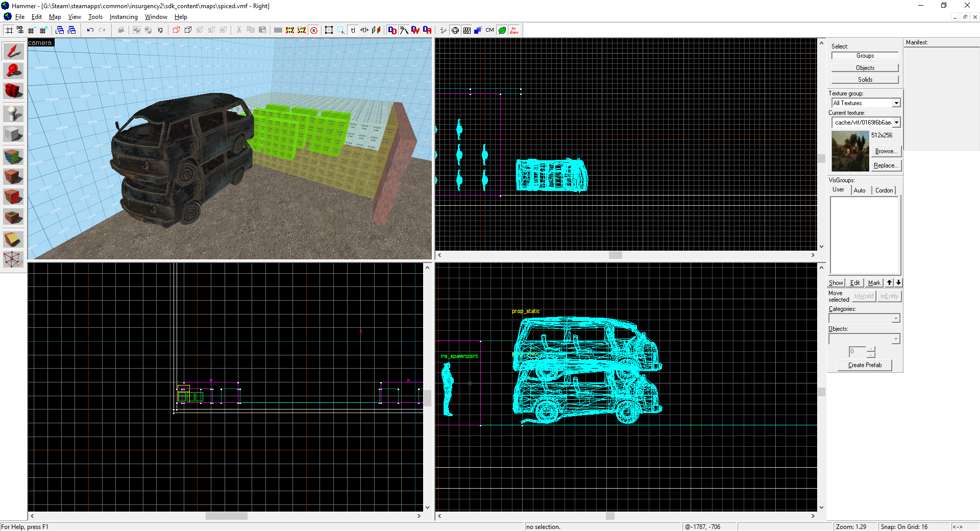Click the green leaf toolbar icon

[502, 30]
